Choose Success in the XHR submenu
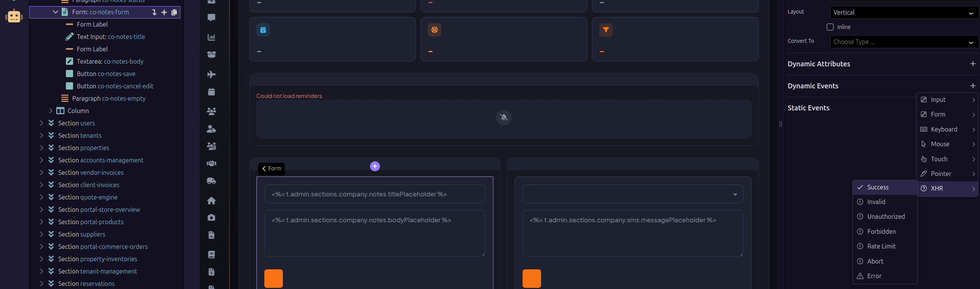The height and width of the screenshot is (289, 980). 885,187
